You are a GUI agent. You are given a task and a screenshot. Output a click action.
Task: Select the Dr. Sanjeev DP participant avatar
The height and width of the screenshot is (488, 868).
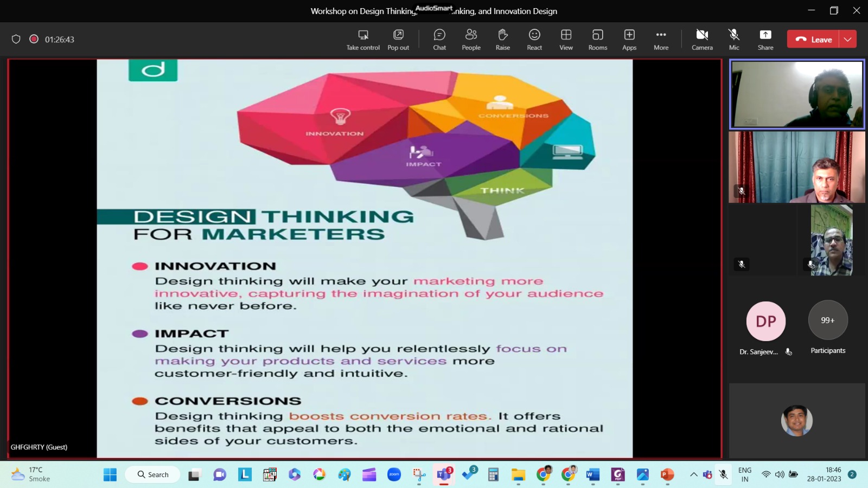point(766,321)
